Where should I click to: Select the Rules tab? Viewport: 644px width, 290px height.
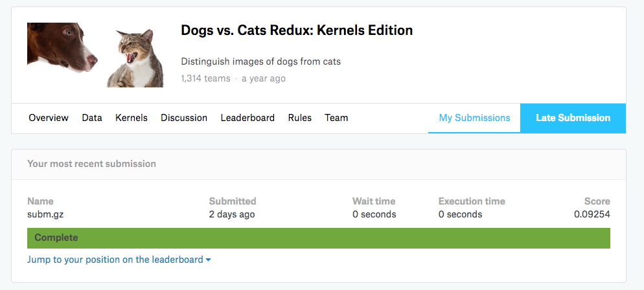point(300,118)
